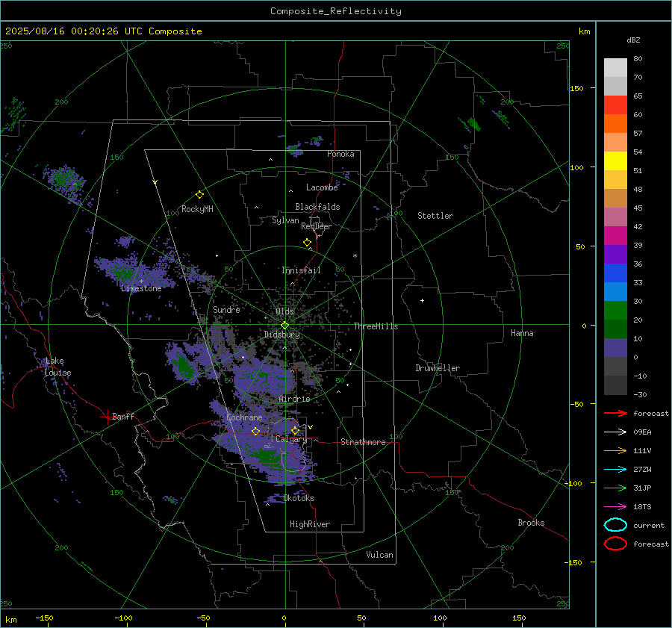Select the lightest gray 70-80 dBZ swatch

click(x=615, y=68)
